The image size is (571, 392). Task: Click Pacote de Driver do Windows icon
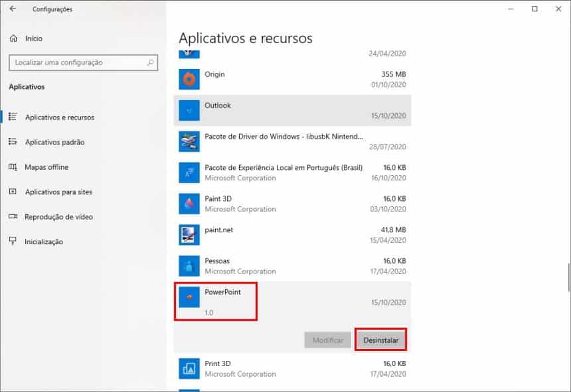tap(189, 141)
